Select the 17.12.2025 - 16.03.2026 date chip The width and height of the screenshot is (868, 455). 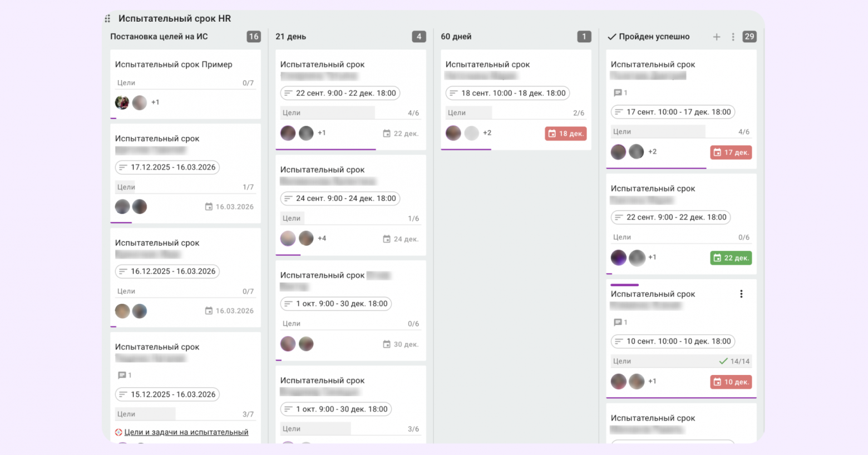click(x=167, y=167)
